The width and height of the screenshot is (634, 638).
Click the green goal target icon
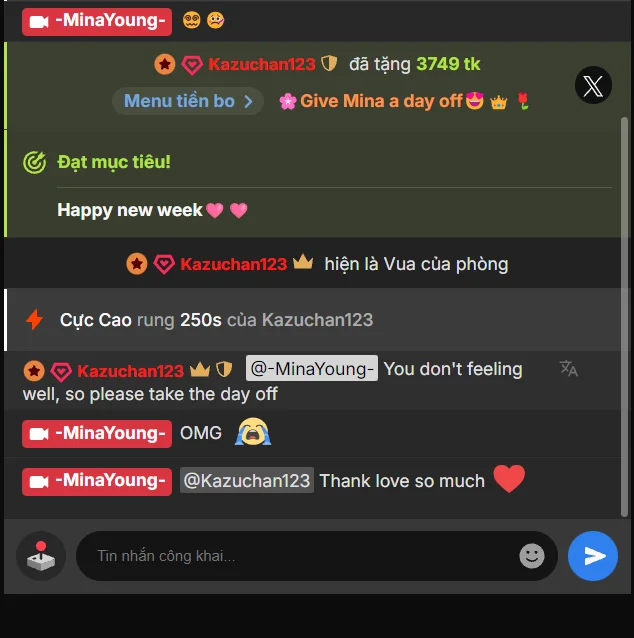[x=35, y=162]
